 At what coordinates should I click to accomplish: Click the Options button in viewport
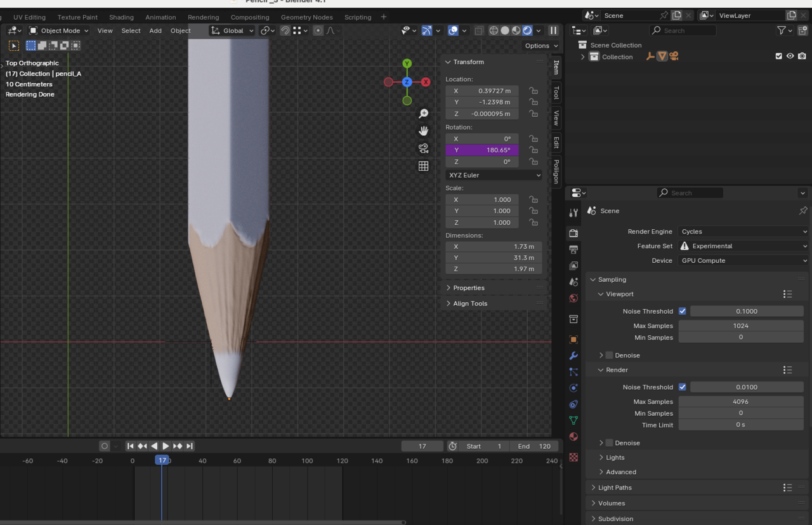(x=540, y=46)
